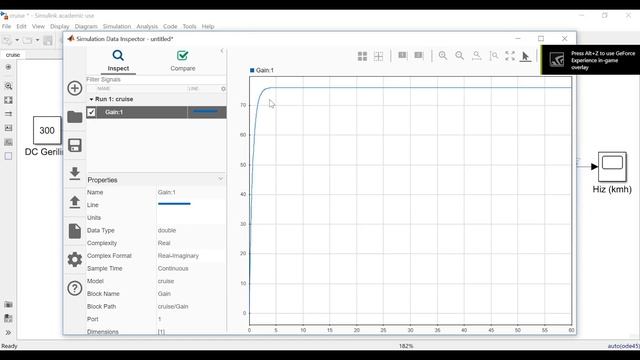Screen dimensions: 640x360
Task: Click the import data down-arrow icon
Action: click(75, 173)
